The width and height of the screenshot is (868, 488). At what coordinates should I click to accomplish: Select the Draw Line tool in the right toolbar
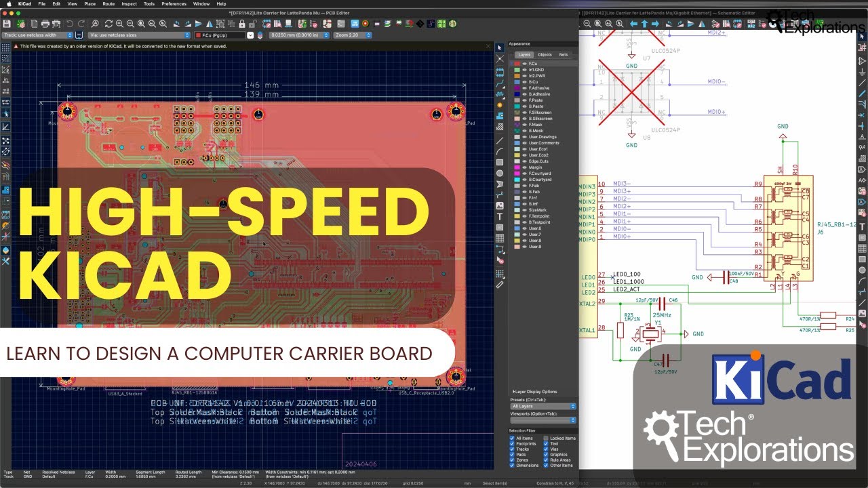tap(500, 140)
